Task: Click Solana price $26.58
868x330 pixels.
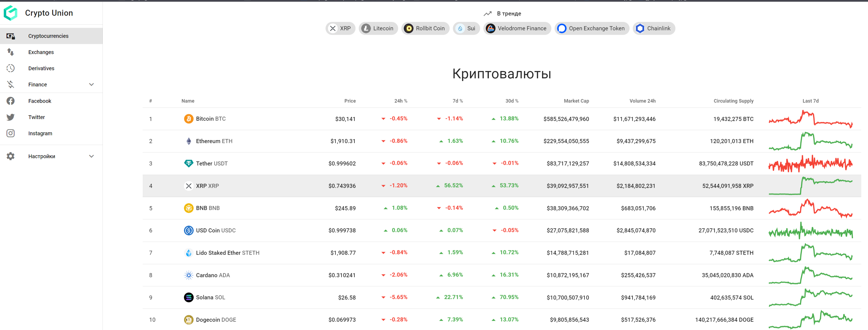Action: (x=347, y=297)
